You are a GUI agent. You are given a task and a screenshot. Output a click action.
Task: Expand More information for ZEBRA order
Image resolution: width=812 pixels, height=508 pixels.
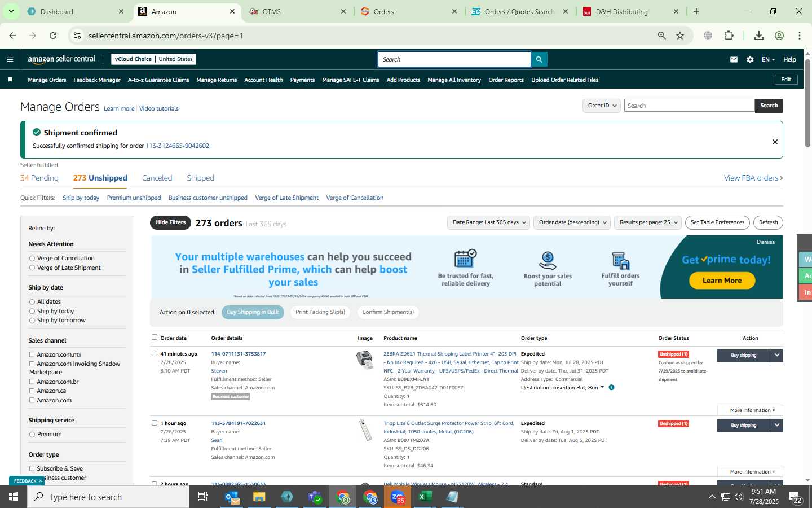coord(750,410)
